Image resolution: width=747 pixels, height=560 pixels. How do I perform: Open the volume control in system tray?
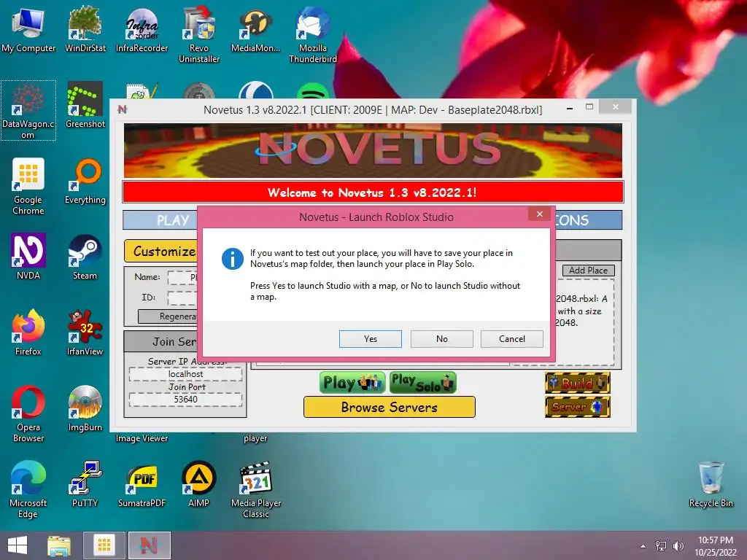[x=678, y=546]
